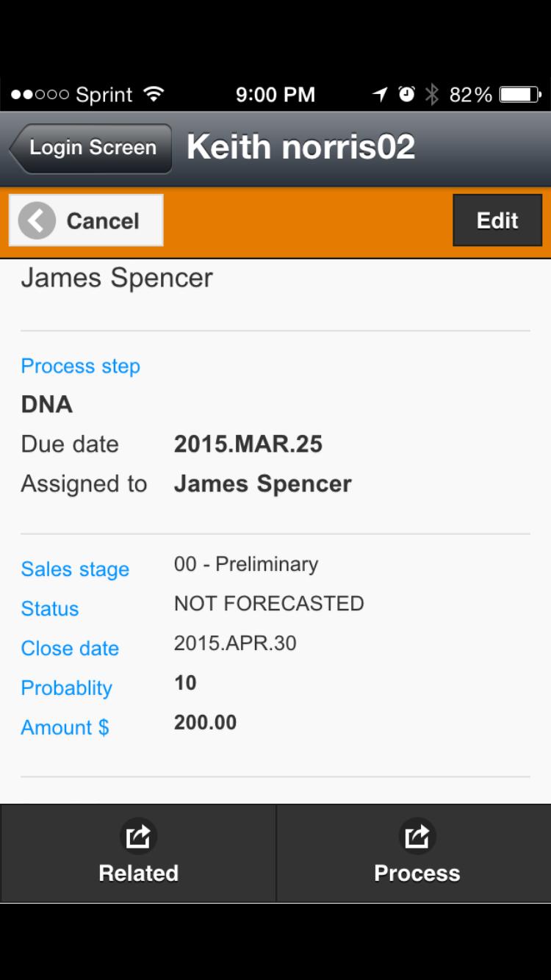Tap the Related share icon
The width and height of the screenshot is (551, 980).
click(x=138, y=836)
